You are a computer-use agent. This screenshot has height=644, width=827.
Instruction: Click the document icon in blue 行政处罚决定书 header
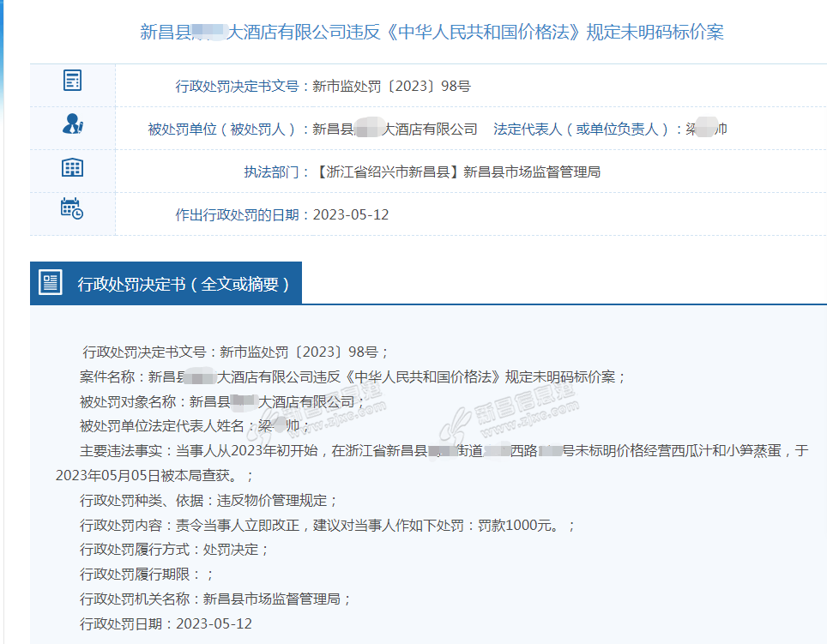(51, 282)
